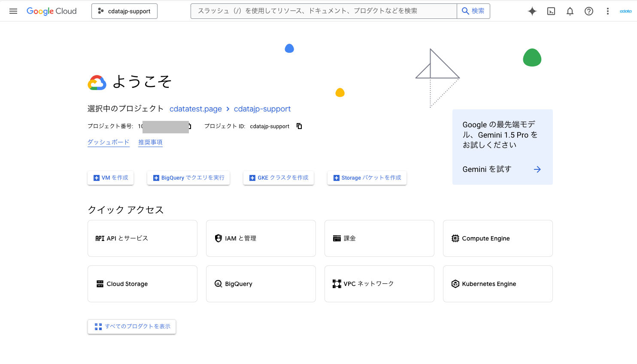Viewport: 637px width, 364px height.
Task: Open Gemini AI assistant sparkle icon
Action: tap(532, 11)
